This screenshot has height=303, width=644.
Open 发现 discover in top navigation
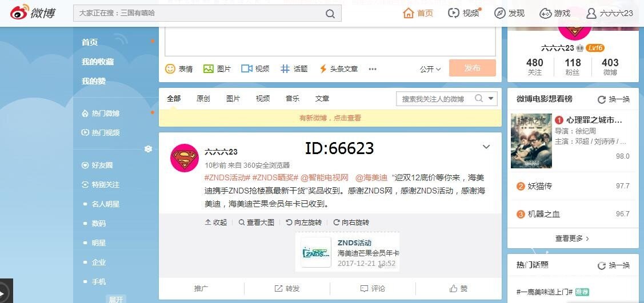coord(509,13)
